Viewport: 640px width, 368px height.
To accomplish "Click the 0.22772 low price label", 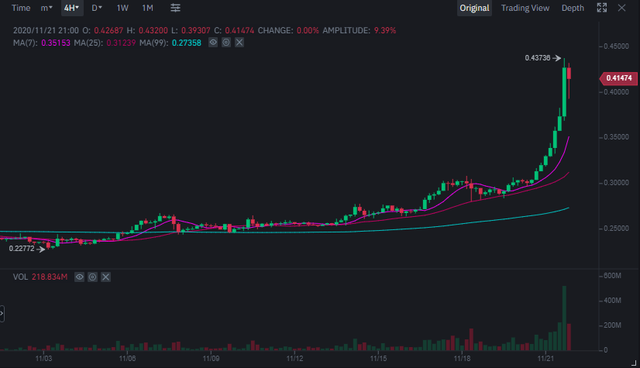I will coord(22,248).
